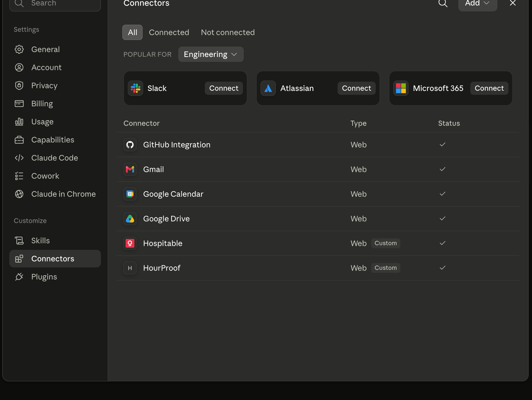
Task: Open the Plugins section
Action: [55, 277]
